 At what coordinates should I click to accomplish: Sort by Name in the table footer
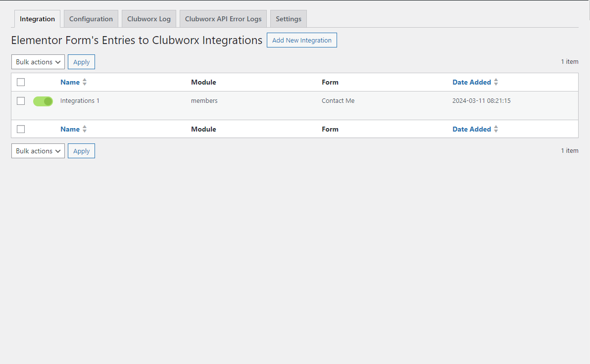70,129
